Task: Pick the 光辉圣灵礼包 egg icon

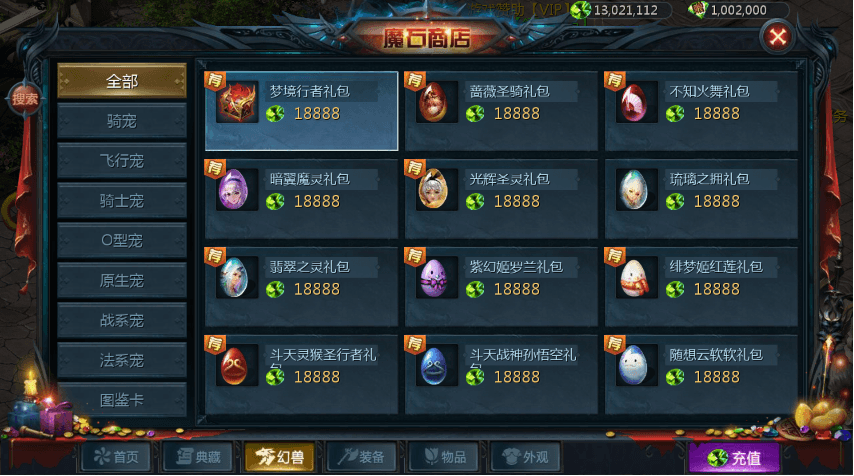Action: coord(434,190)
